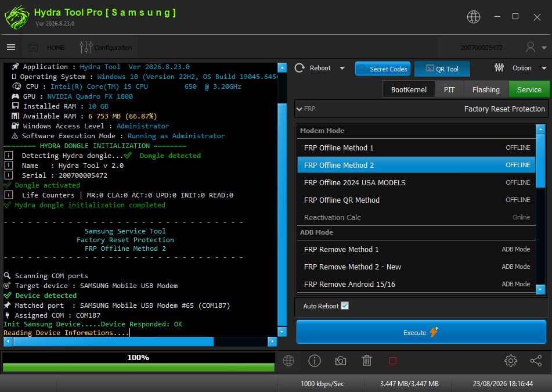Open the info circle icon
Screen dimensions: 552x392
(315, 361)
